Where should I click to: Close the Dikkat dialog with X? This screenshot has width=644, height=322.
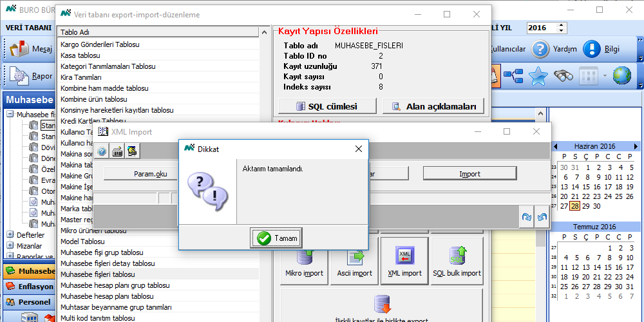coord(358,149)
